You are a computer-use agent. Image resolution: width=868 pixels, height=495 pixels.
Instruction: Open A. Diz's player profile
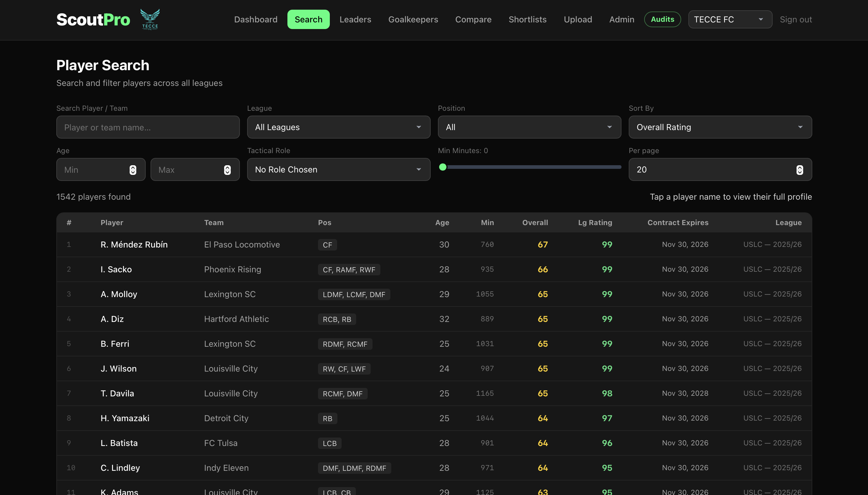point(112,319)
